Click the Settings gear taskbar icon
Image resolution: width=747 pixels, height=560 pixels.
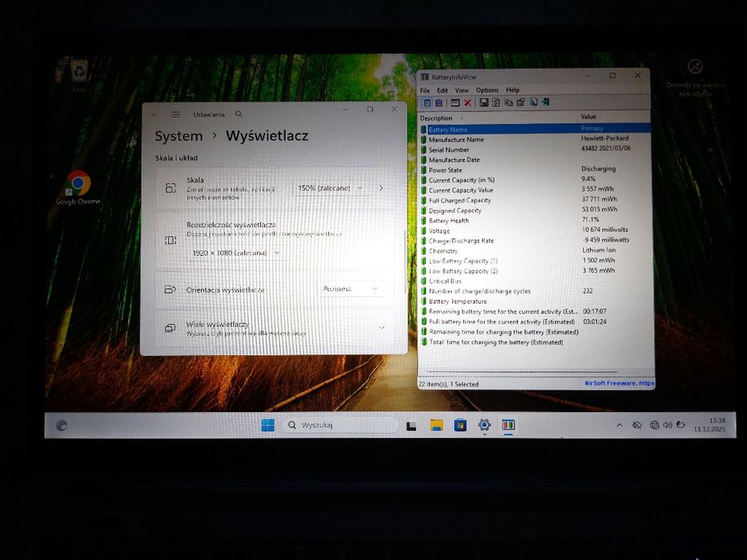click(x=484, y=426)
